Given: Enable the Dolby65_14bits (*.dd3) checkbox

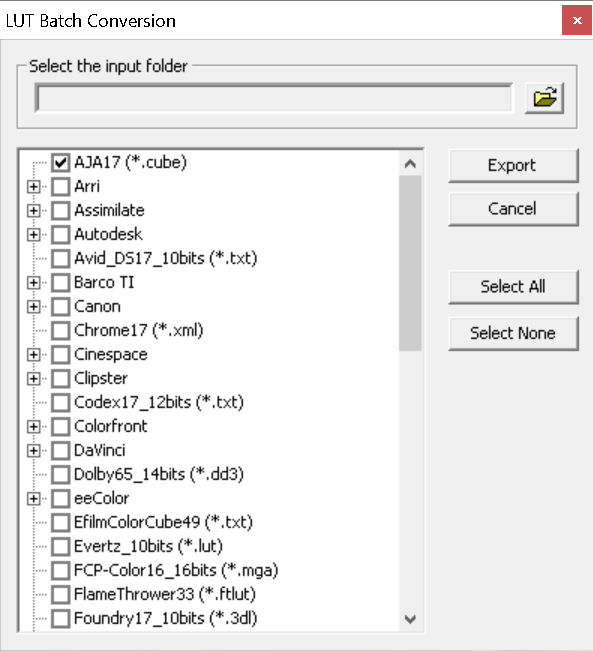Looking at the screenshot, I should click(61, 475).
